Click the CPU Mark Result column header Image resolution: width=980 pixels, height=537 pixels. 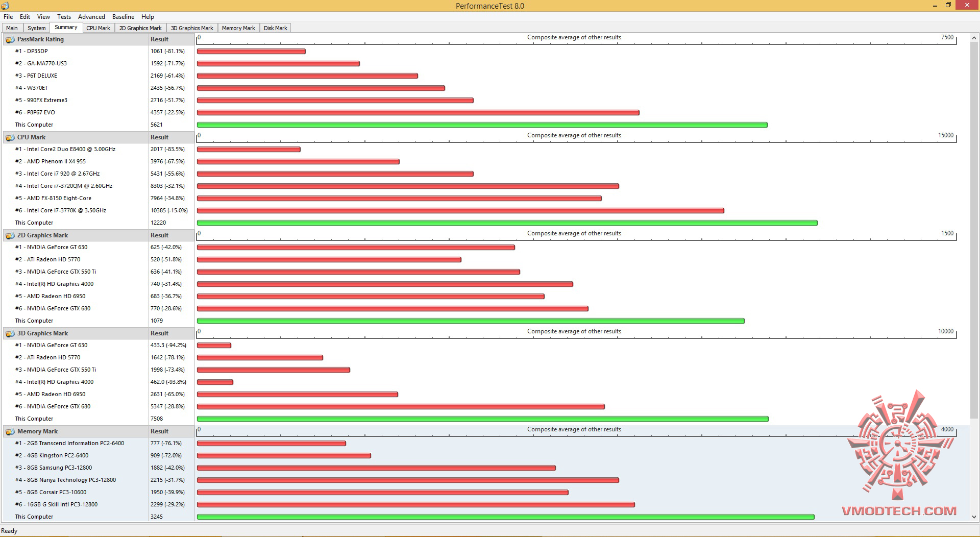(171, 137)
